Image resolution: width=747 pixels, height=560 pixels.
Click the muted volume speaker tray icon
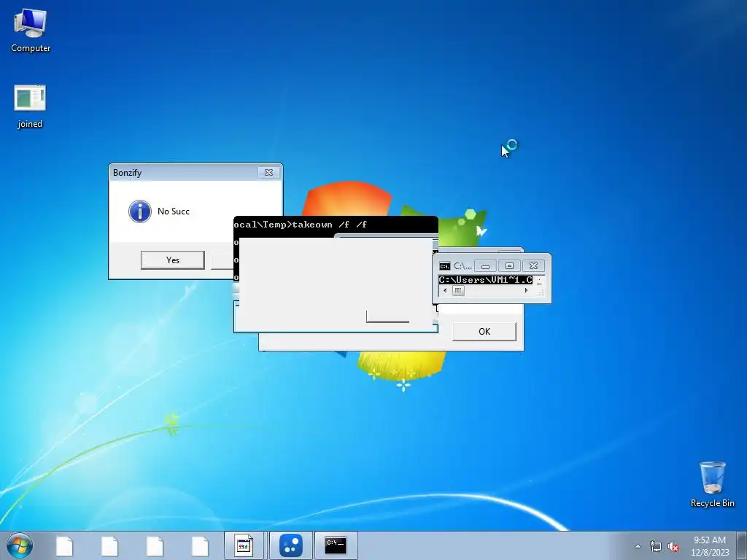[x=673, y=547]
